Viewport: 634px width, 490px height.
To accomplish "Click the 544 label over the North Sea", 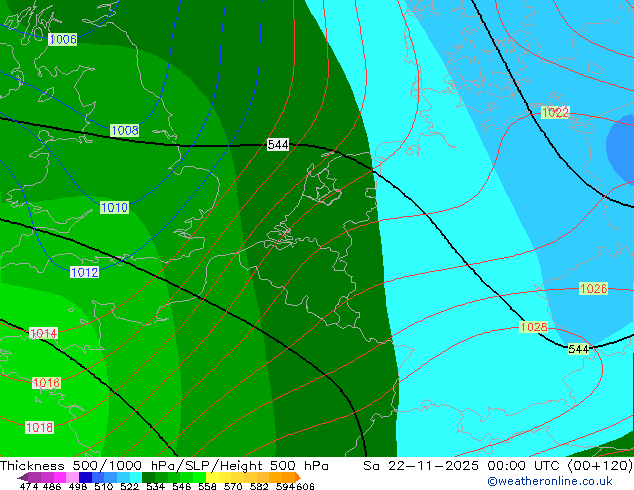I will (x=278, y=145).
